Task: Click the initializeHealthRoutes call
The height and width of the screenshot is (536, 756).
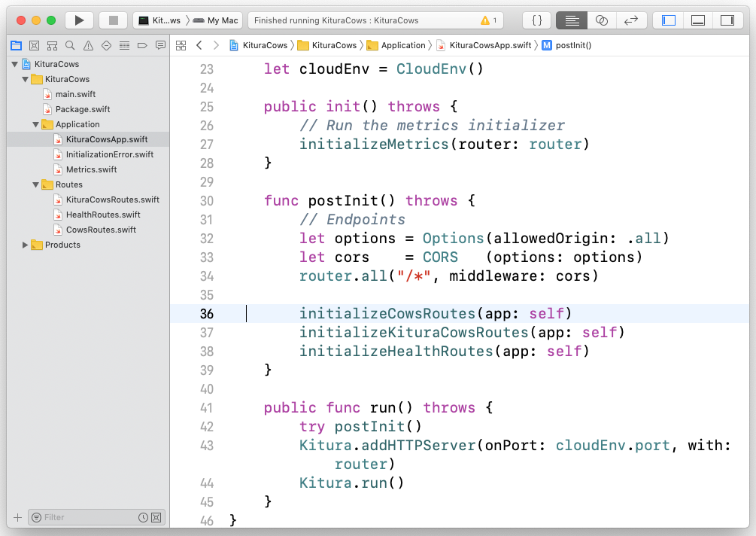Action: click(x=396, y=352)
